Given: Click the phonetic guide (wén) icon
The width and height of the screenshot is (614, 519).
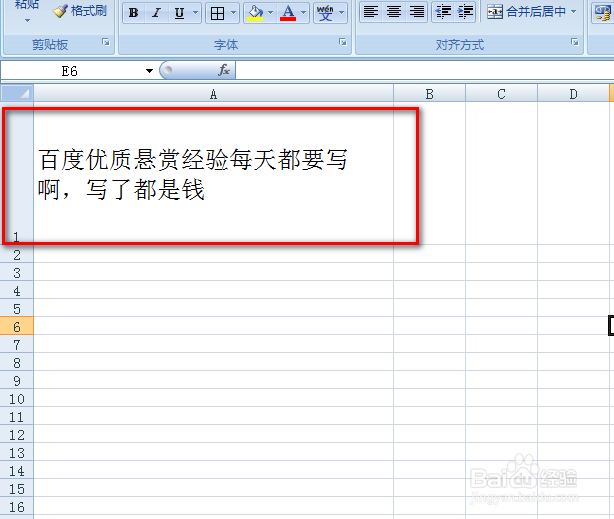Looking at the screenshot, I should [325, 13].
